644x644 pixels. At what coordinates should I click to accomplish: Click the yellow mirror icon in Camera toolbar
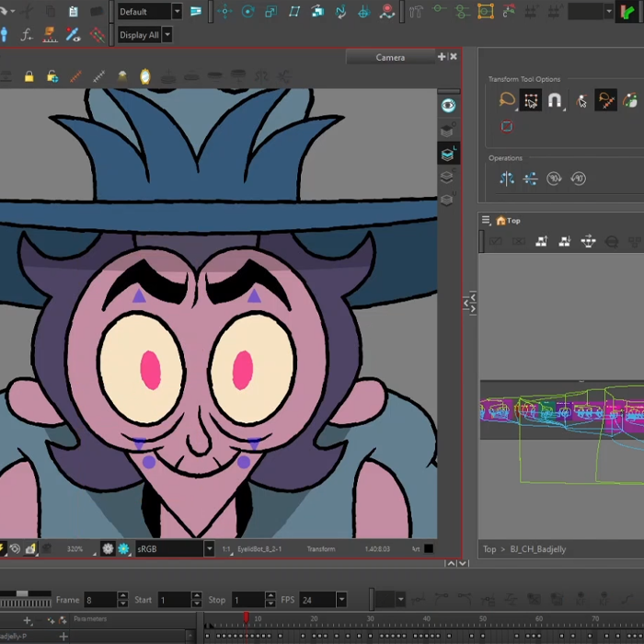click(x=145, y=76)
